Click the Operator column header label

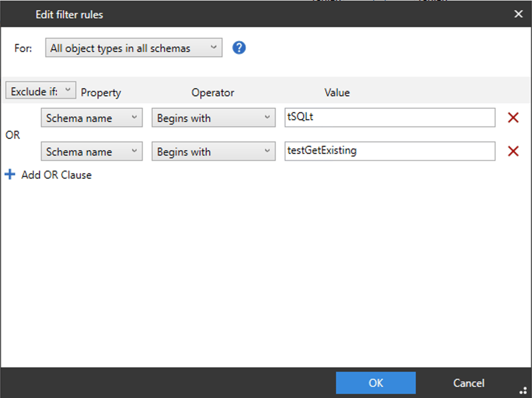[x=213, y=93]
